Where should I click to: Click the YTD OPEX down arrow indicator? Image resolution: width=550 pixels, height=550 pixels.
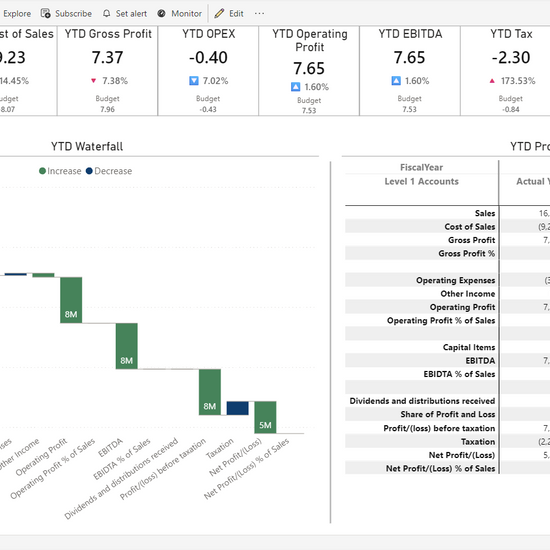point(194,81)
